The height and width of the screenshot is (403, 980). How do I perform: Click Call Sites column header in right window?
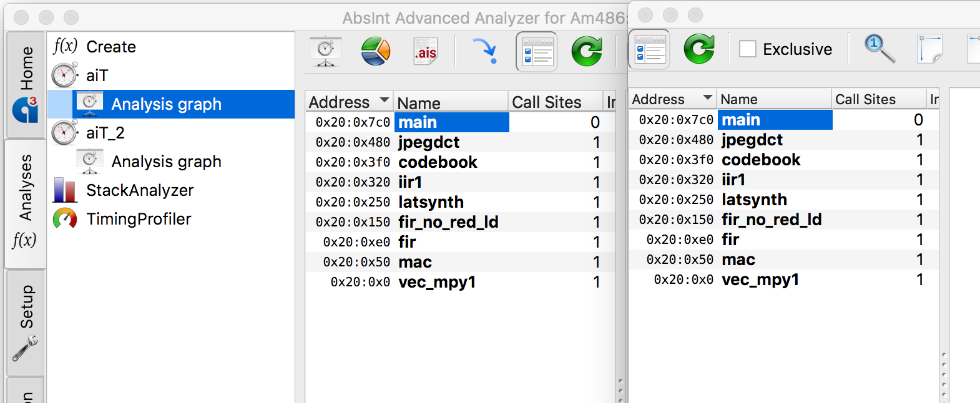pyautogui.click(x=865, y=99)
